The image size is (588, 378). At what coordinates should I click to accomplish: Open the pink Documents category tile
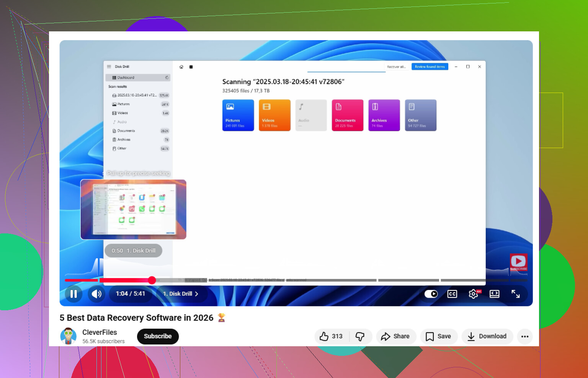click(348, 115)
